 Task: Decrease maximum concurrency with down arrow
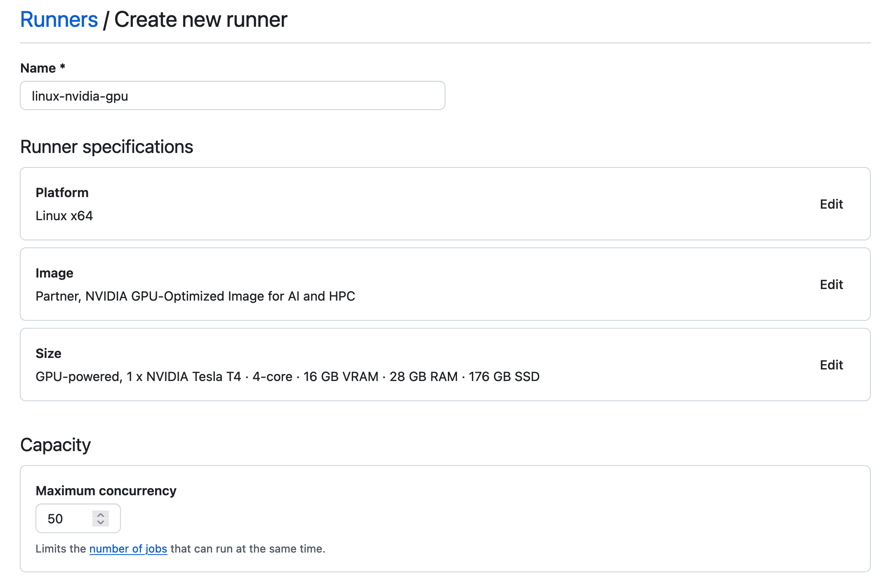pyautogui.click(x=101, y=522)
